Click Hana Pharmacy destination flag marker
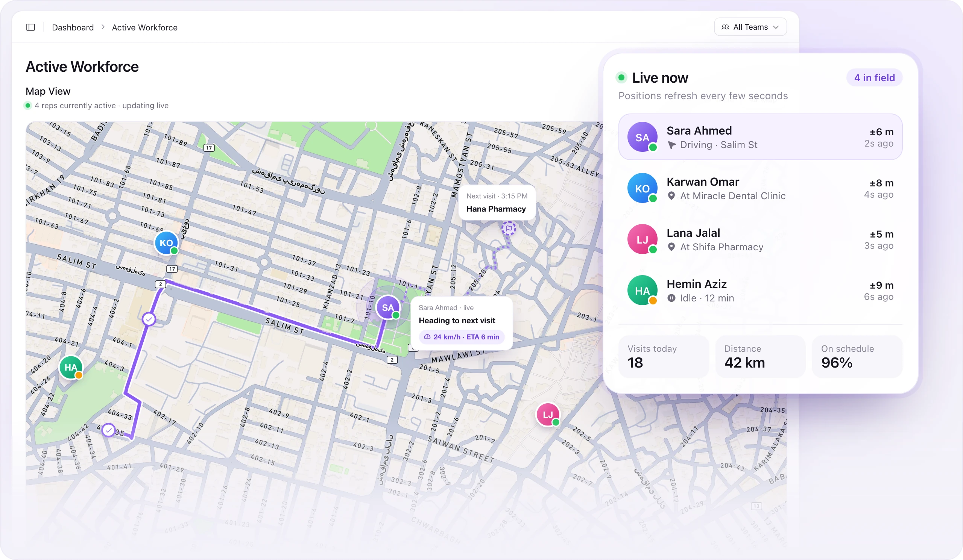Image resolution: width=963 pixels, height=560 pixels. [x=509, y=228]
